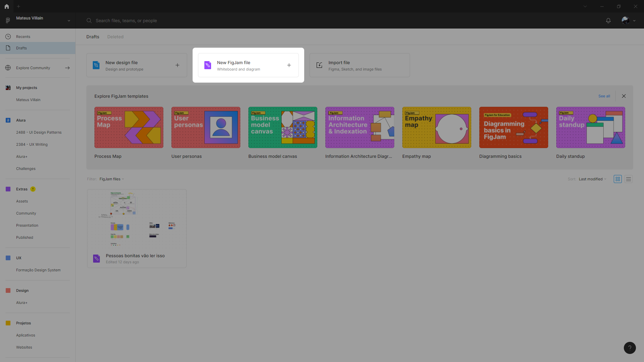Open the 2488 - UI Design Patterns project
Viewport: 644px width, 362px height.
39,132
